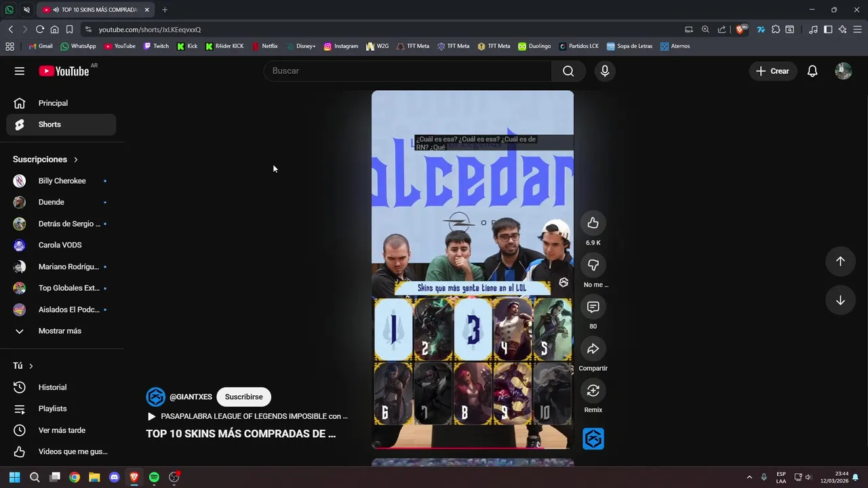Expand the Tú section chevron
This screenshot has height=488, width=868.
click(x=31, y=366)
